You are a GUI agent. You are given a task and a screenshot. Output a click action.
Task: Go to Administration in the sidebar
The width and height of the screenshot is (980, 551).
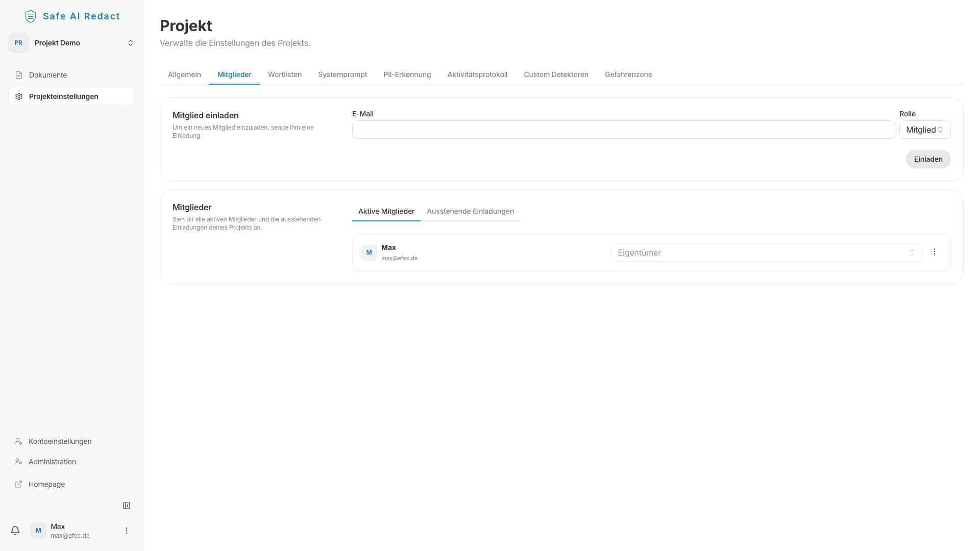pos(52,462)
